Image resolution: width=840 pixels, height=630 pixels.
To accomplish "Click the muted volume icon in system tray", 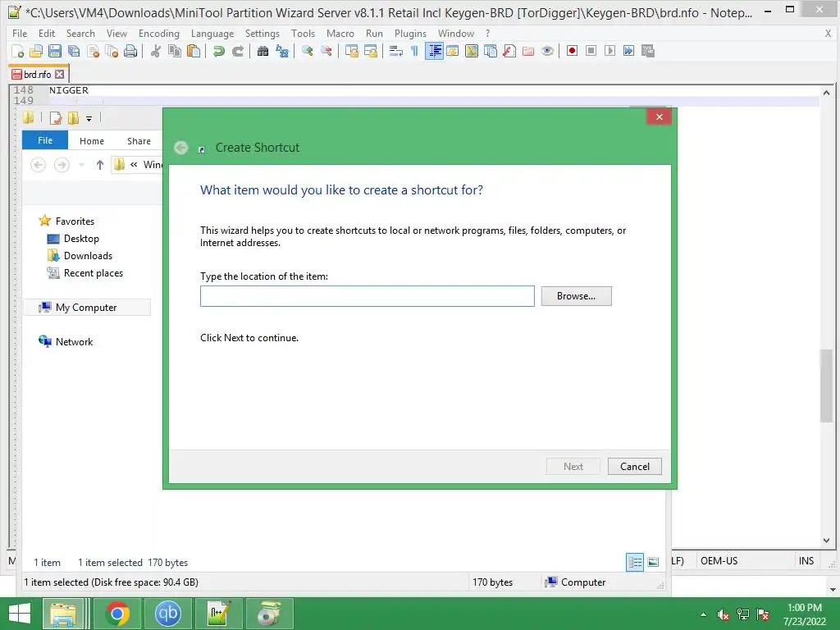I will point(724,614).
